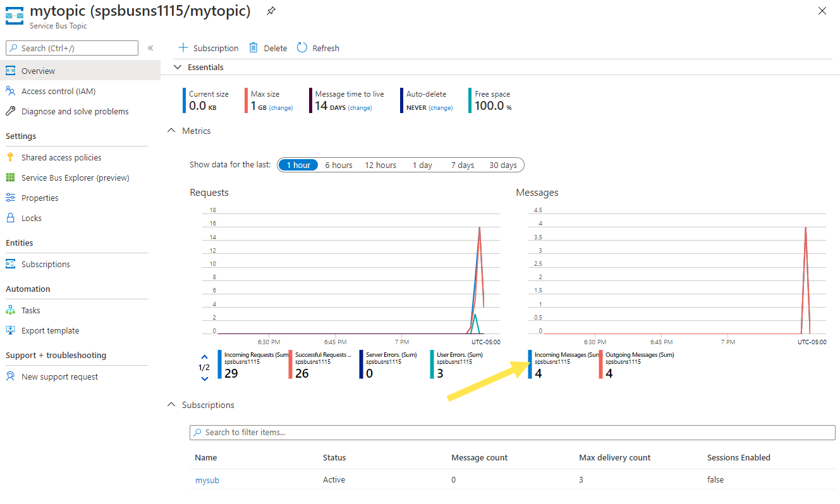Go to next legend page arrow
The width and height of the screenshot is (840, 504).
pyautogui.click(x=205, y=378)
